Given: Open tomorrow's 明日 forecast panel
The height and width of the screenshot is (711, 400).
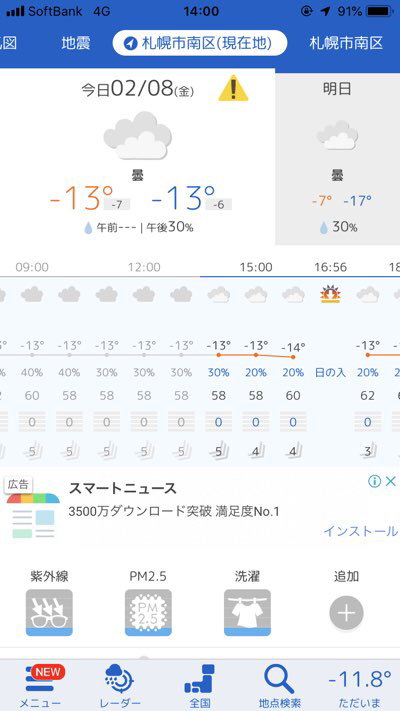Looking at the screenshot, I should [337, 157].
